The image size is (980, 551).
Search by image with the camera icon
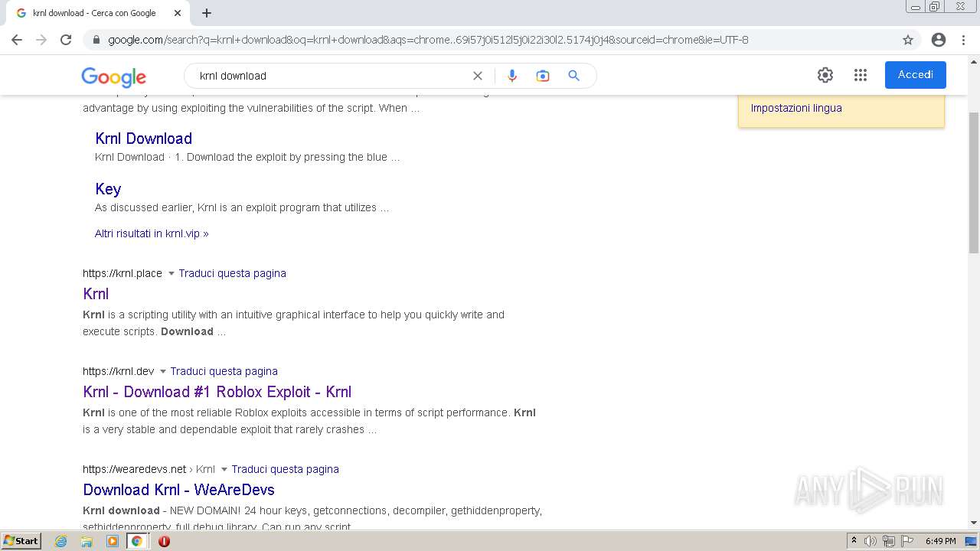pos(543,76)
